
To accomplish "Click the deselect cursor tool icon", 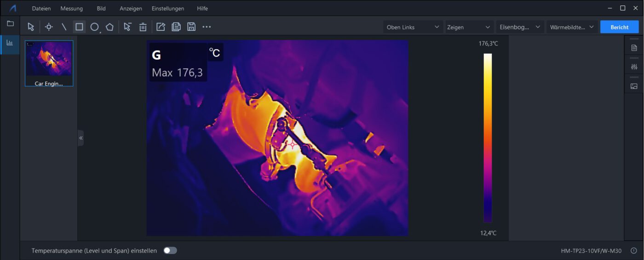I will point(127,27).
